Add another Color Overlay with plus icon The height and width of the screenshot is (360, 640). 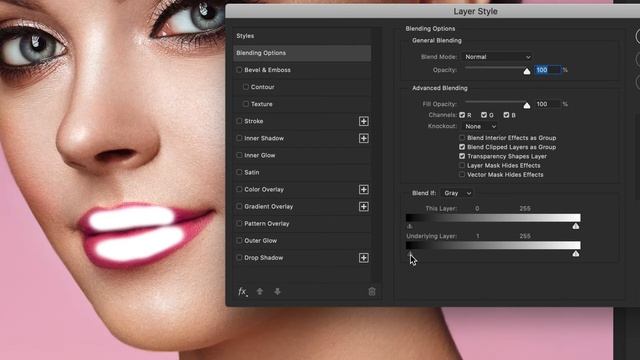click(364, 189)
